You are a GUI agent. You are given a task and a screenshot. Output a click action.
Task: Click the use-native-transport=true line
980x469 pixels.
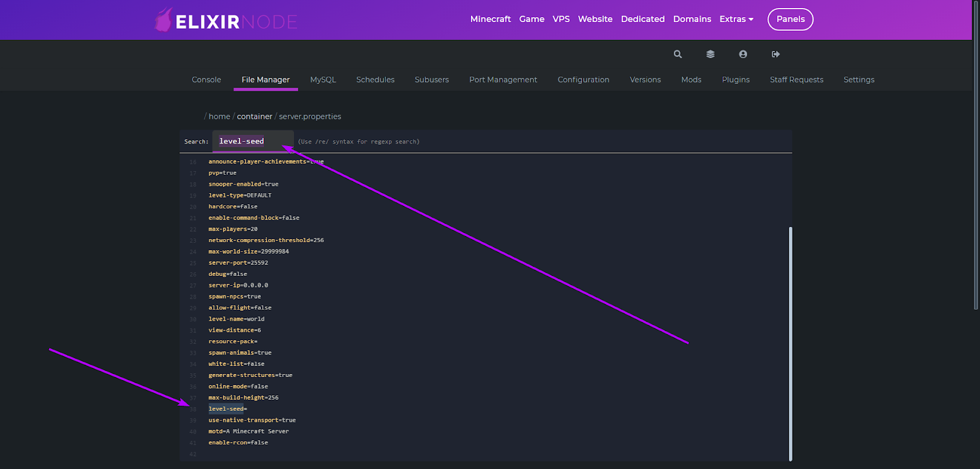(252, 420)
